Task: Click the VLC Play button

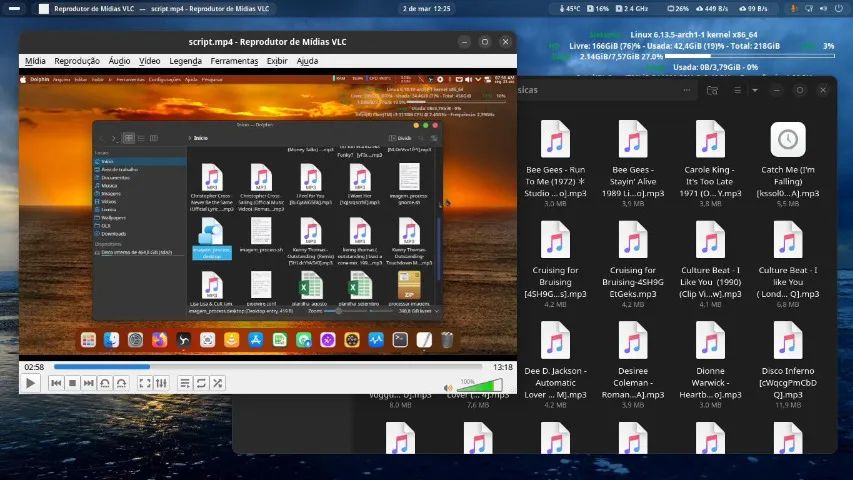Action: click(30, 384)
